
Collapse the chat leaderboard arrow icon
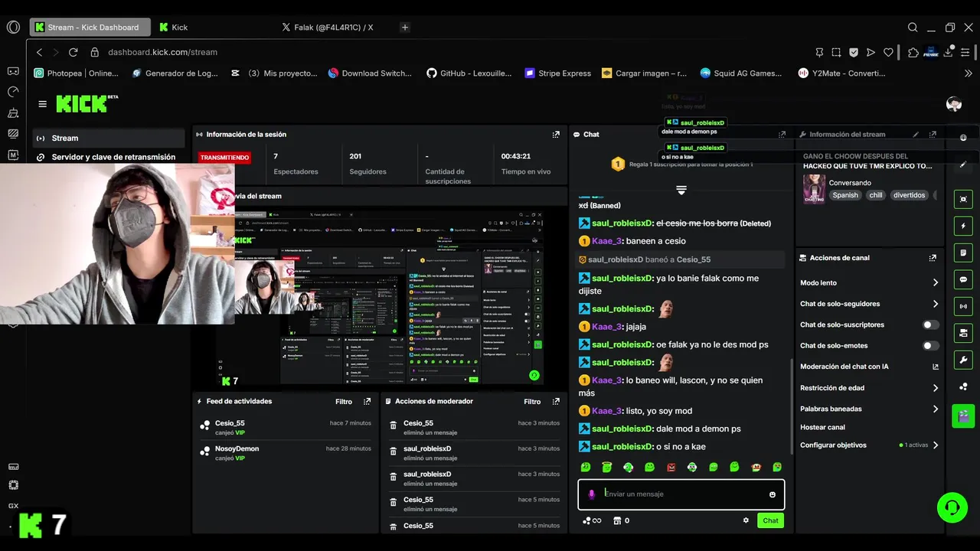tap(681, 189)
